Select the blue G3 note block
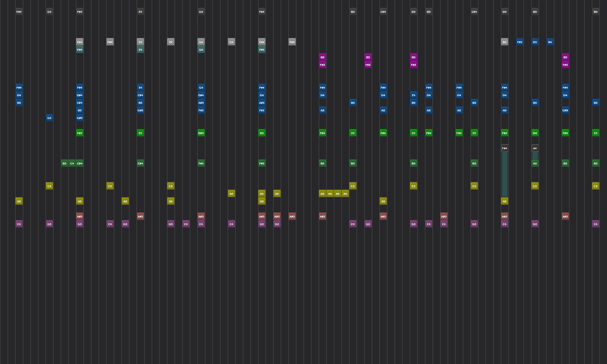 coord(49,118)
